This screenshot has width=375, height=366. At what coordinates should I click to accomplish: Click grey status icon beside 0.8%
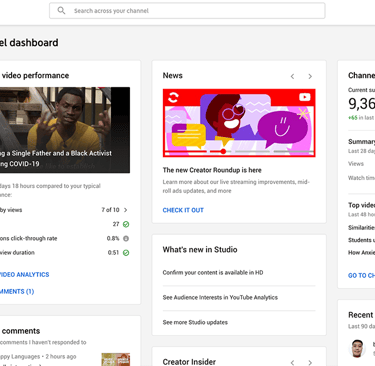pyautogui.click(x=126, y=239)
